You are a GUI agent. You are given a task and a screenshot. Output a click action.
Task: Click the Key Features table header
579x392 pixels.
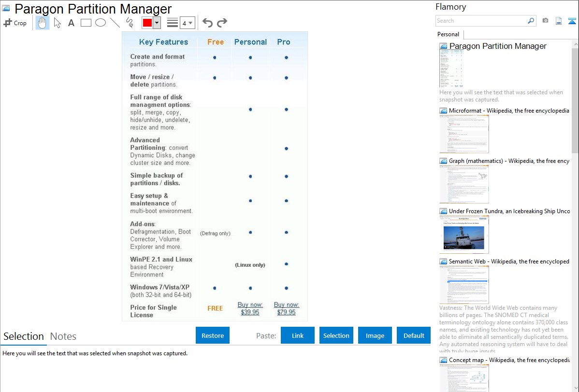click(x=163, y=42)
